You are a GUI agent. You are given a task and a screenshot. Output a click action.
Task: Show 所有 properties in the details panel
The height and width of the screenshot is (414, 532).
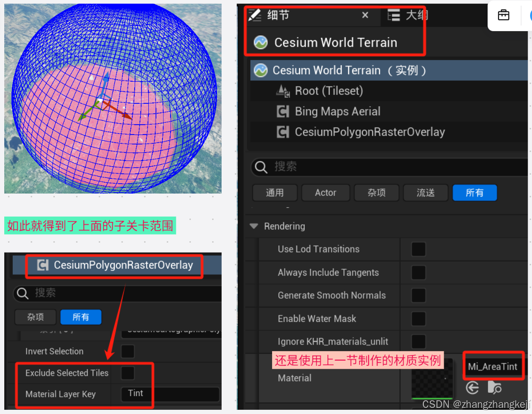[475, 193]
